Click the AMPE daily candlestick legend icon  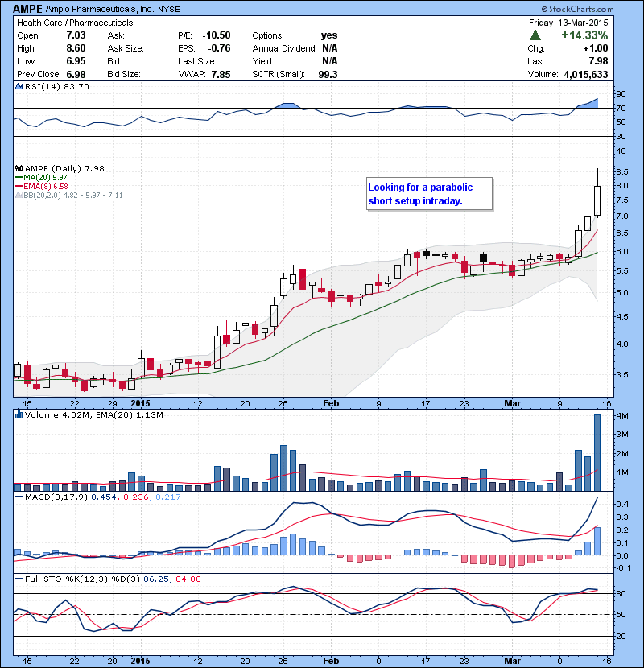click(x=19, y=168)
